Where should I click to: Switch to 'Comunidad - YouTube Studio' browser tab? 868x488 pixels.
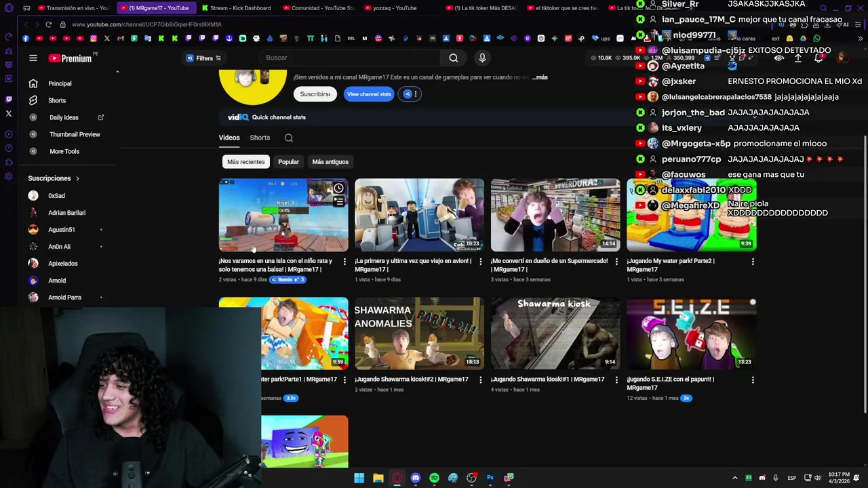[318, 8]
